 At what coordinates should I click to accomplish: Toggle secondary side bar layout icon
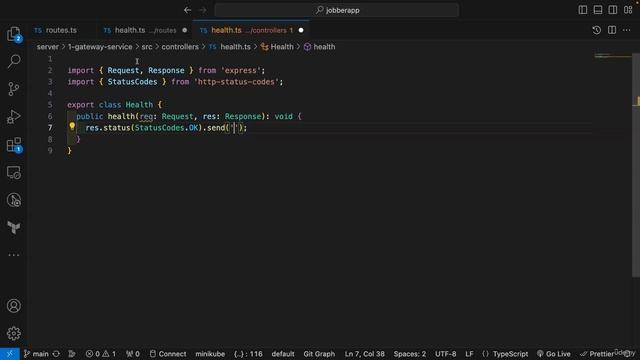613,10
